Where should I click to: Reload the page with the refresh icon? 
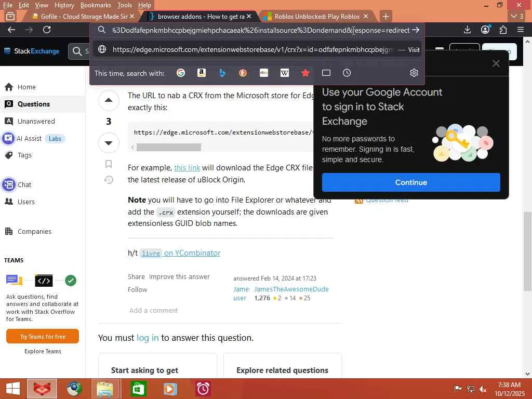pyautogui.click(x=47, y=30)
